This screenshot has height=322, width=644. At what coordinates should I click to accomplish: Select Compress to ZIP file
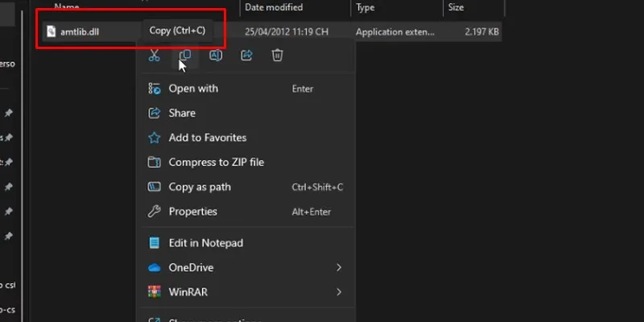click(216, 163)
